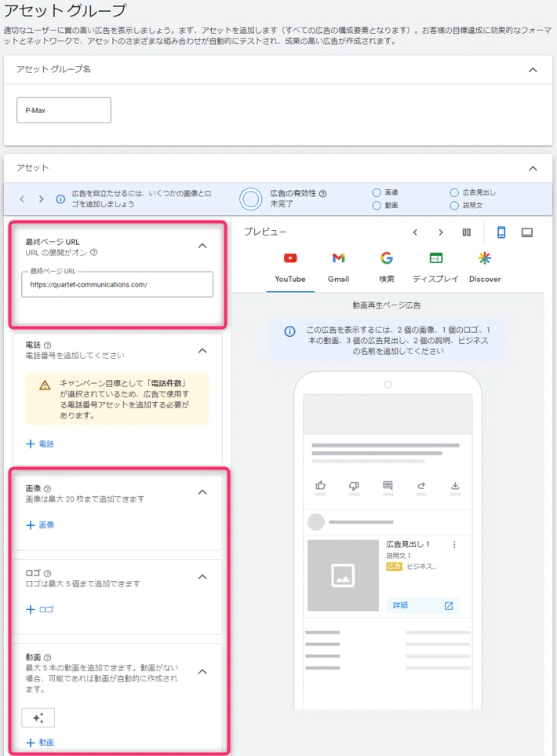Select the 説明文 status radio circle

tap(454, 206)
